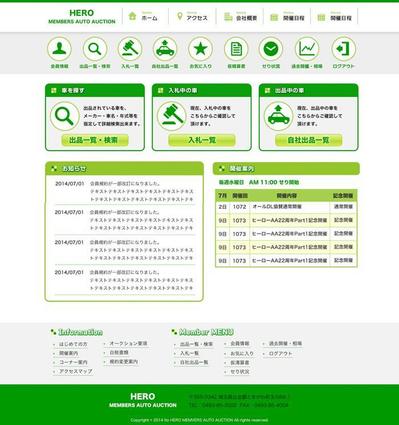Open 自社出品一覧 link under Member MENU
Image resolution: width=399 pixels, height=425 pixels.
pyautogui.click(x=194, y=362)
